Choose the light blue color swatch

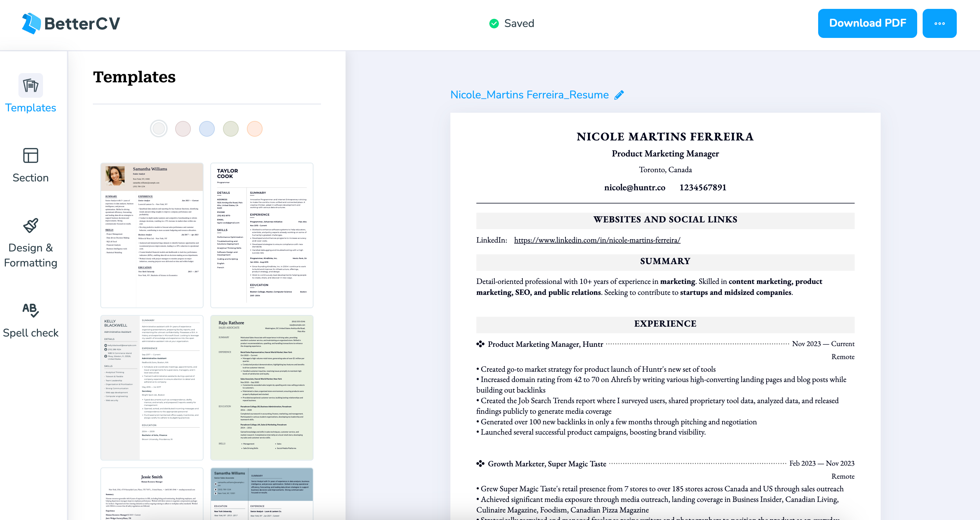tap(207, 129)
